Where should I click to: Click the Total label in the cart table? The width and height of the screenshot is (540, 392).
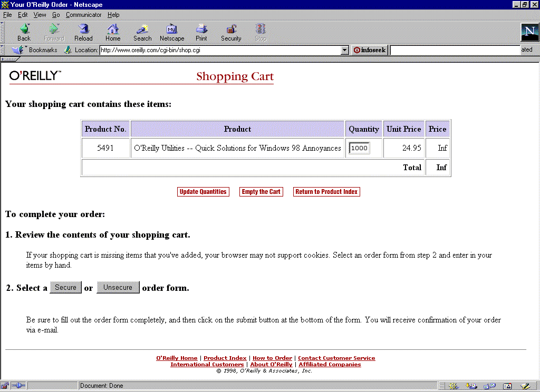click(x=412, y=168)
